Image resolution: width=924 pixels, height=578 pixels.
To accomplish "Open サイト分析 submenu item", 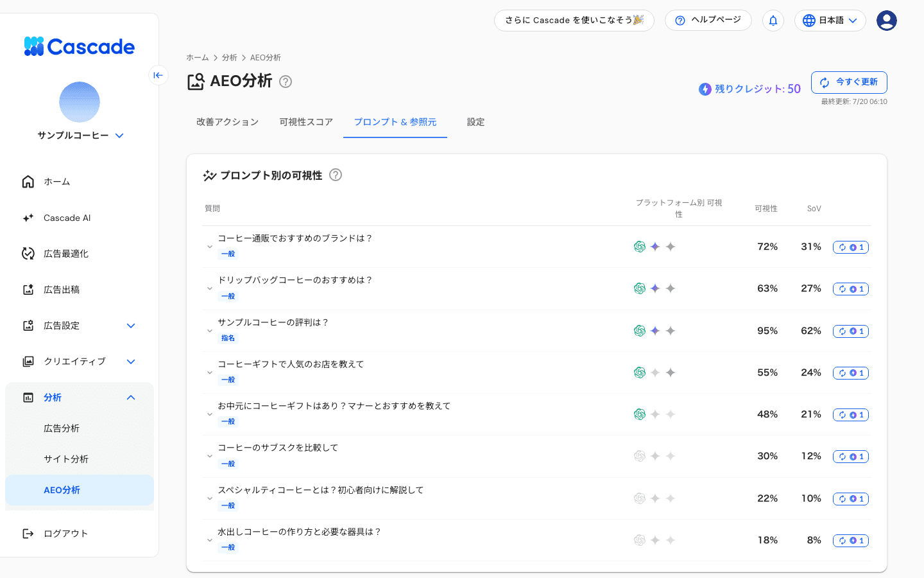I will pos(80,459).
